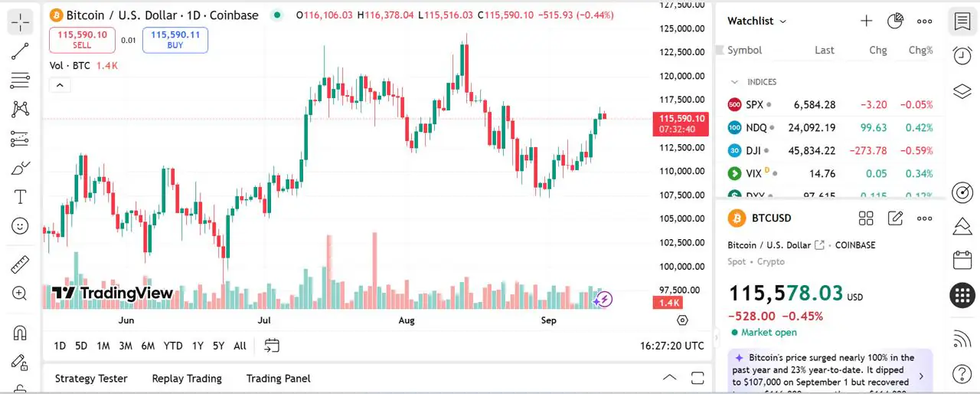Viewport: 980px width, 394px height.
Task: Select the Text tool in left toolbar
Action: click(x=20, y=197)
